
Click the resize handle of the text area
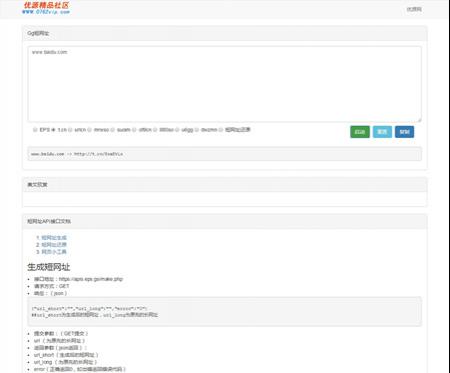pos(419,120)
